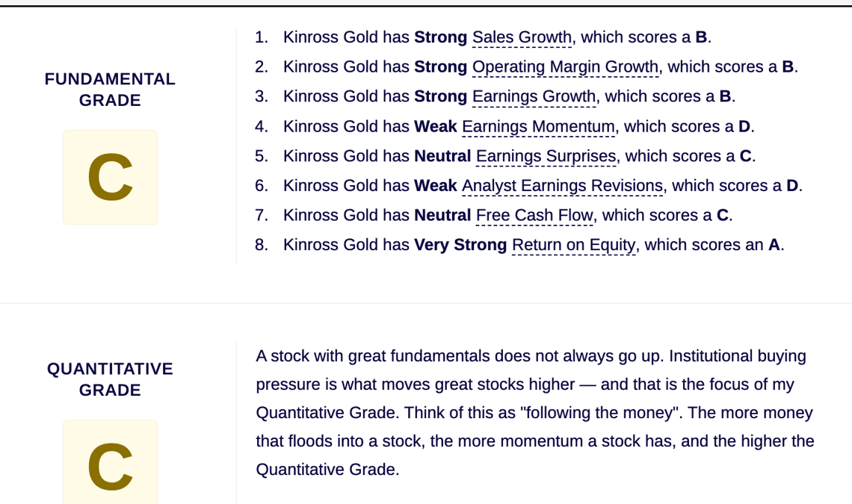Open the Earnings Growth definition link
Screen dimensions: 852x504
pos(534,96)
